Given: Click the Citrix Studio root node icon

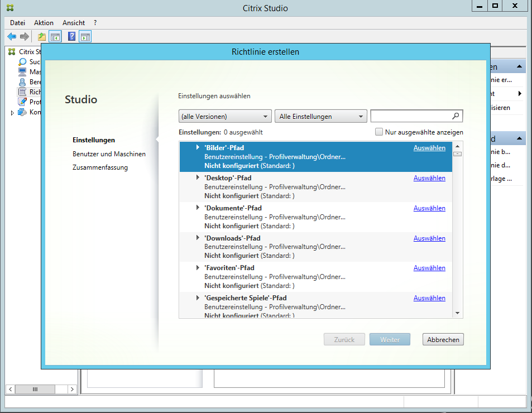Looking at the screenshot, I should point(12,51).
